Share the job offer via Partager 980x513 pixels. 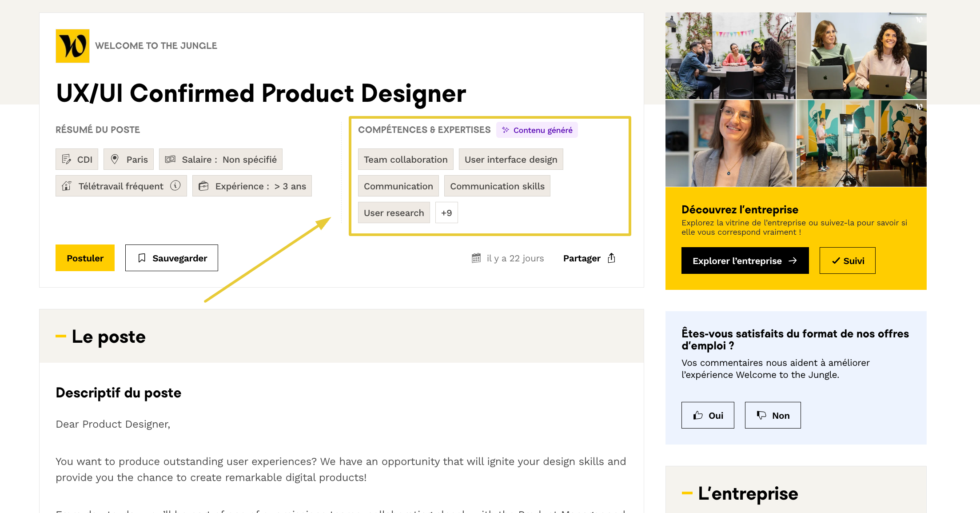pos(589,258)
